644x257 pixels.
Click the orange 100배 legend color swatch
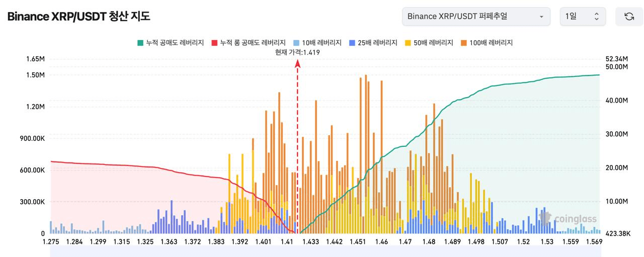coord(464,43)
